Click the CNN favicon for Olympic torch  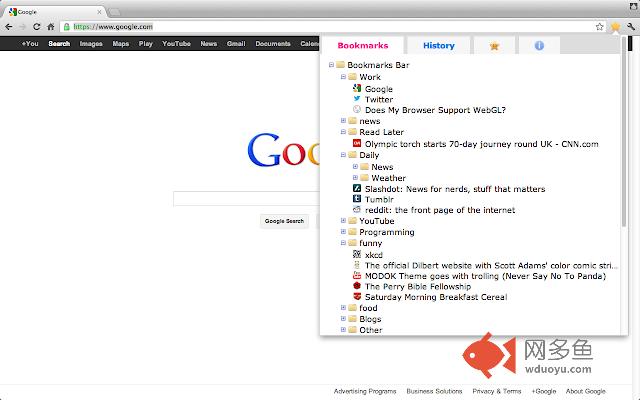[x=357, y=143]
